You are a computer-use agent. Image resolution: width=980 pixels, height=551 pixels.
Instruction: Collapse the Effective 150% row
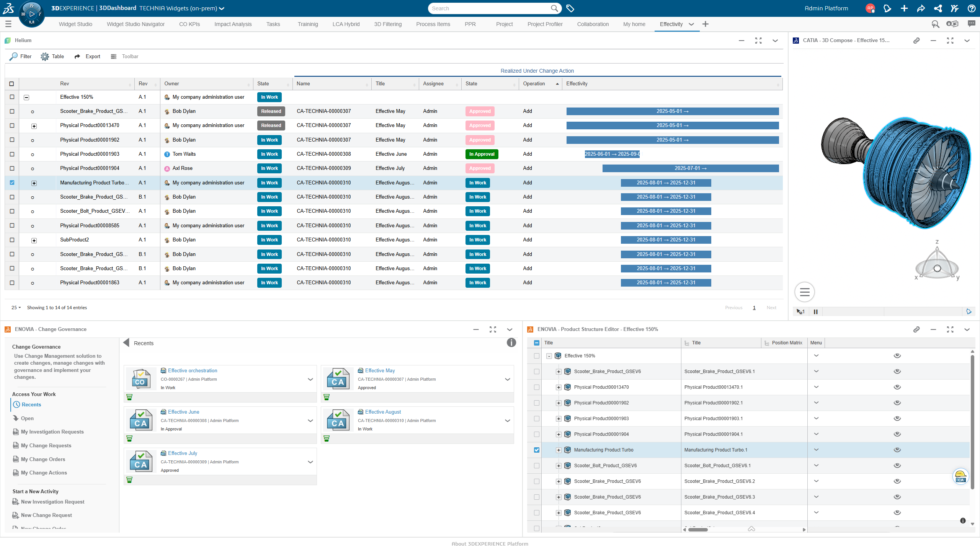click(x=26, y=98)
